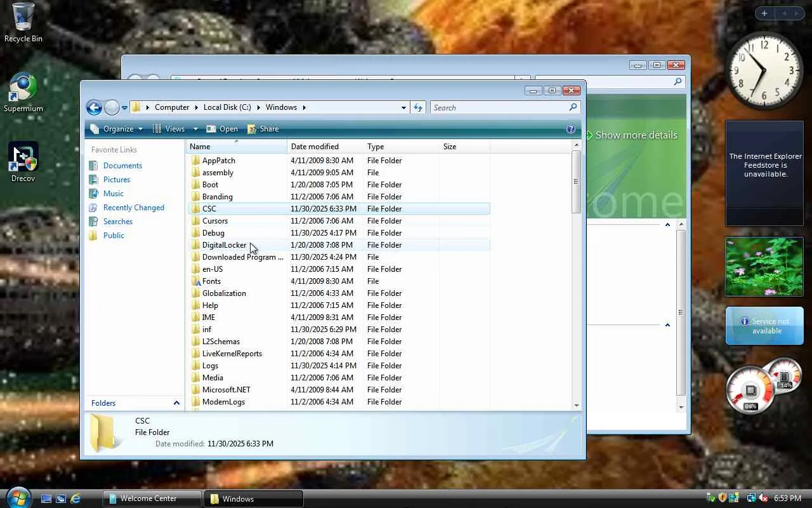Image resolution: width=812 pixels, height=508 pixels.
Task: Select the Supermium desktop shortcut
Action: click(23, 93)
